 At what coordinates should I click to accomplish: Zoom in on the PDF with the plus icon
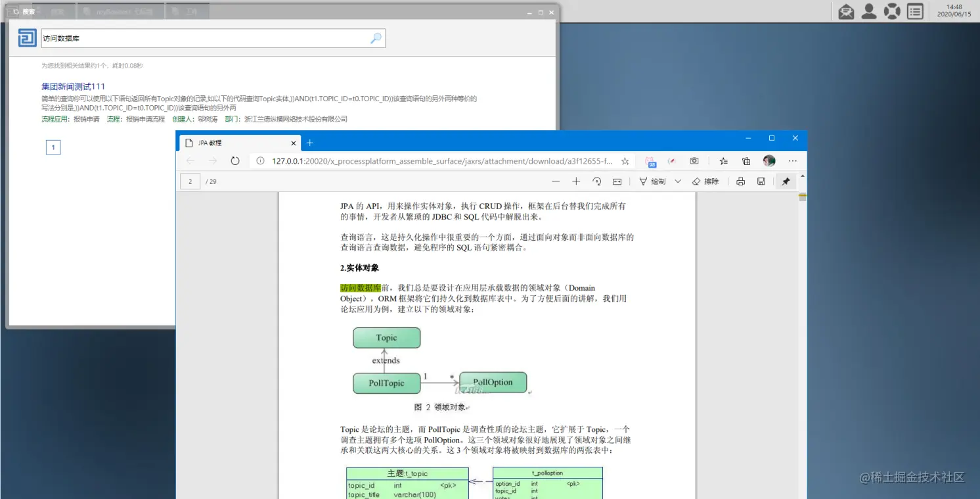576,181
